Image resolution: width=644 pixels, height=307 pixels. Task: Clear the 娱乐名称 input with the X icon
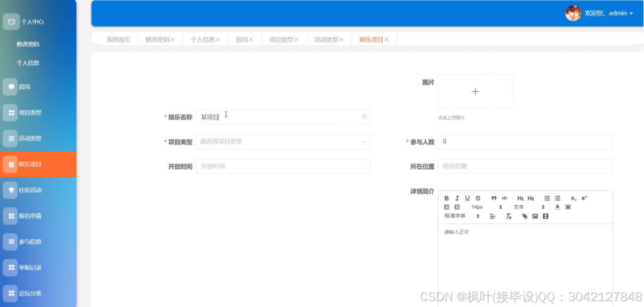point(364,116)
